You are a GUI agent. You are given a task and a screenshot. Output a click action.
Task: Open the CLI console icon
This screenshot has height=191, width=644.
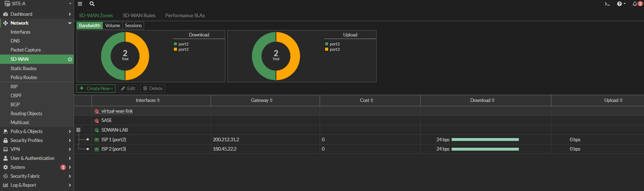607,4
